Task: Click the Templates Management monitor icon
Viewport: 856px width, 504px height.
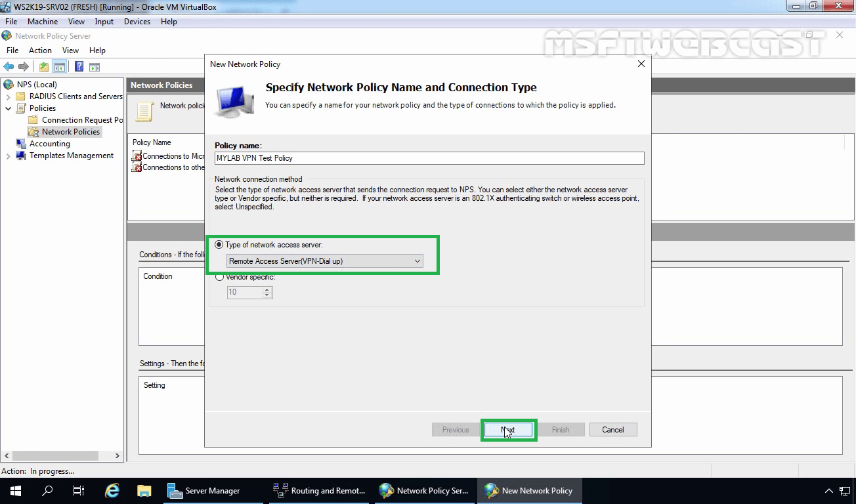Action: point(21,156)
